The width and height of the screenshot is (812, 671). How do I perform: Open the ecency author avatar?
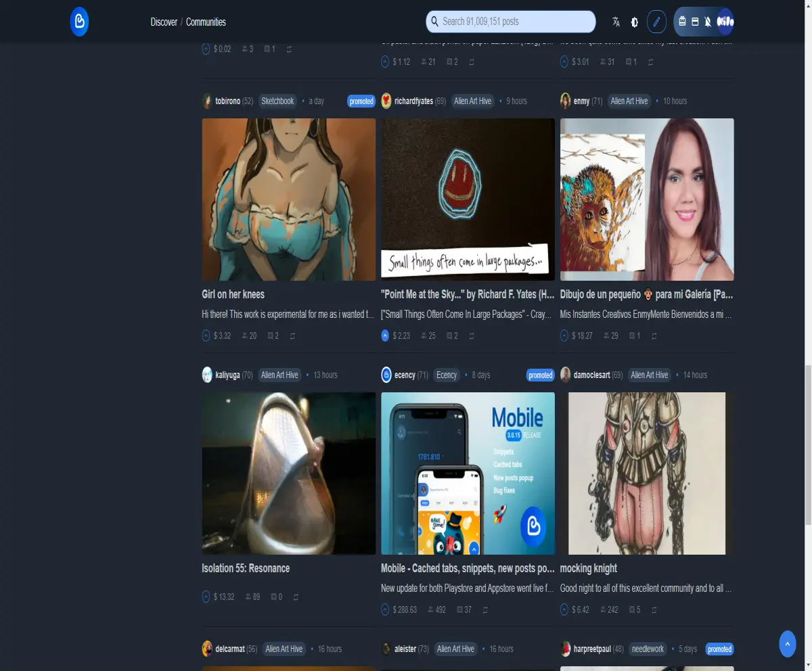386,375
